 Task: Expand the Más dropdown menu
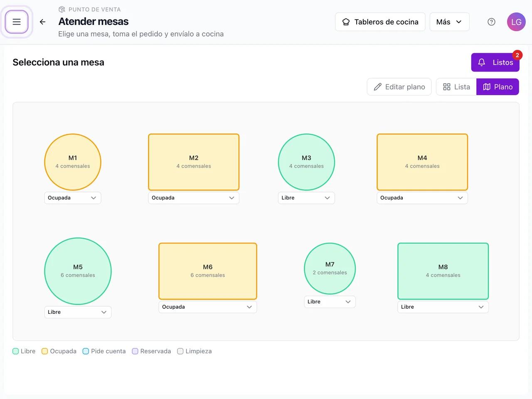pos(449,22)
